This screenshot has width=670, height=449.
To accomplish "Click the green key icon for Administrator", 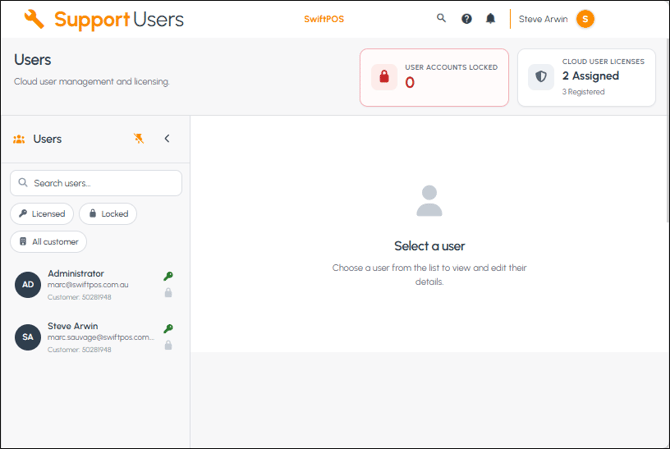I will [168, 276].
